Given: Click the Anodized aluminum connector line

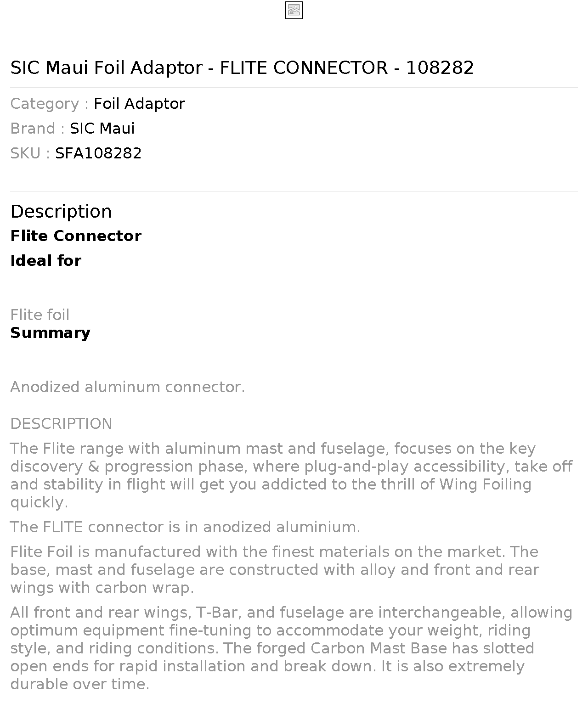Looking at the screenshot, I should click(x=128, y=387).
